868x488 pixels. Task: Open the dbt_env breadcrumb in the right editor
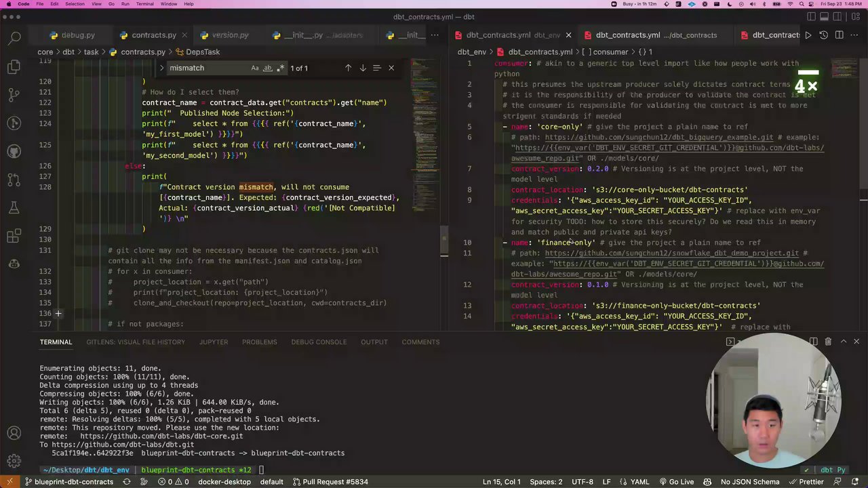click(472, 52)
